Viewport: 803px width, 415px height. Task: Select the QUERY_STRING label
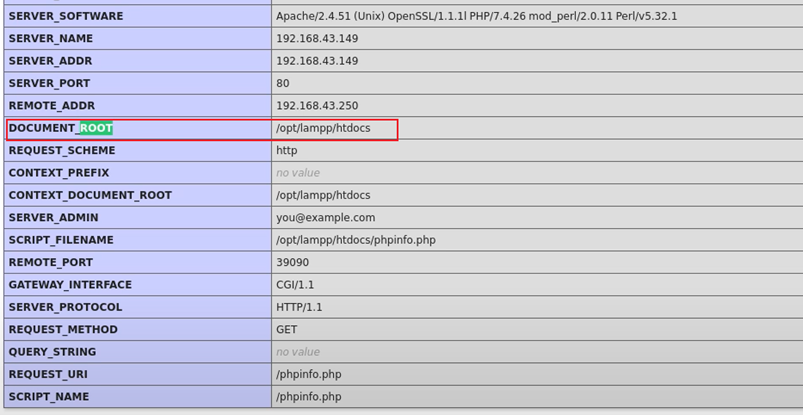point(52,352)
